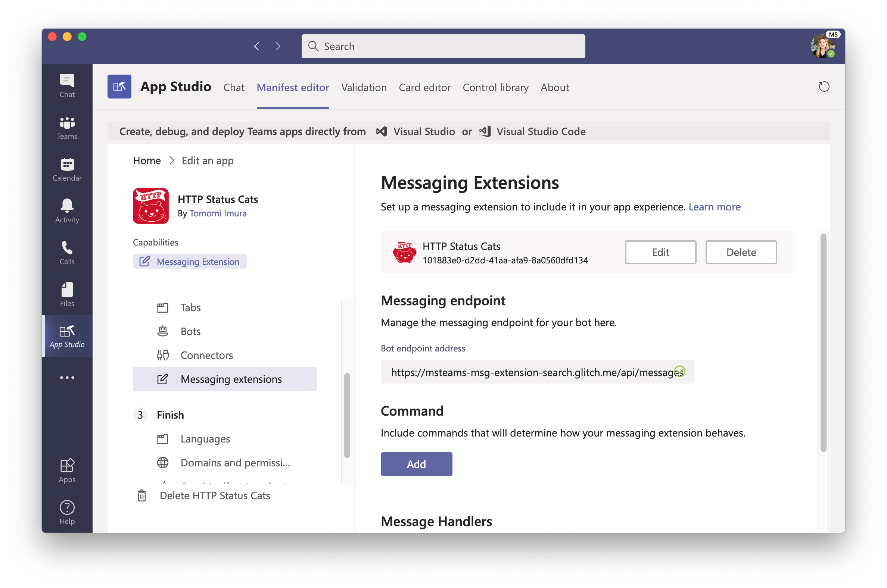The height and width of the screenshot is (588, 887).
Task: Open Calls from the sidebar
Action: 67,252
